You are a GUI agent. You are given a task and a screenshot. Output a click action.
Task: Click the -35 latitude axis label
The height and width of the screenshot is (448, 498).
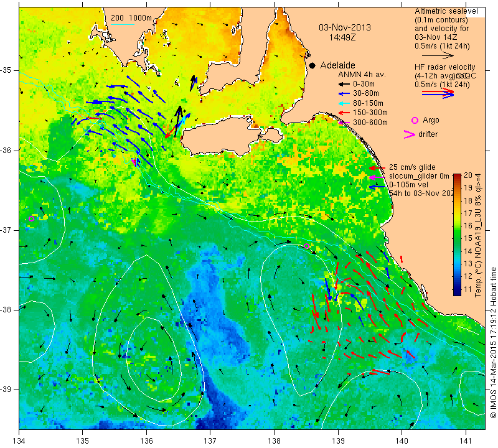(x=6, y=70)
